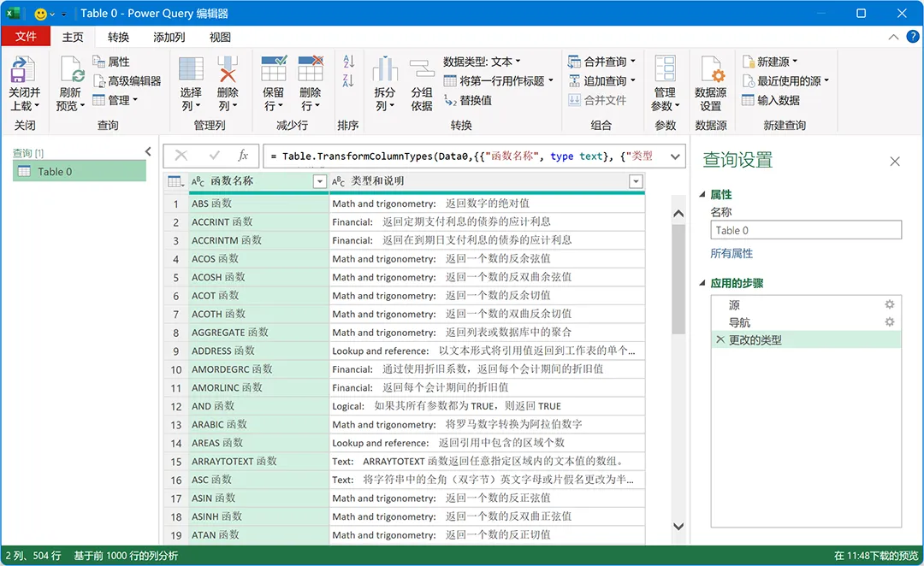This screenshot has width=924, height=566.
Task: Switch to the 视图 tab
Action: pyautogui.click(x=221, y=37)
